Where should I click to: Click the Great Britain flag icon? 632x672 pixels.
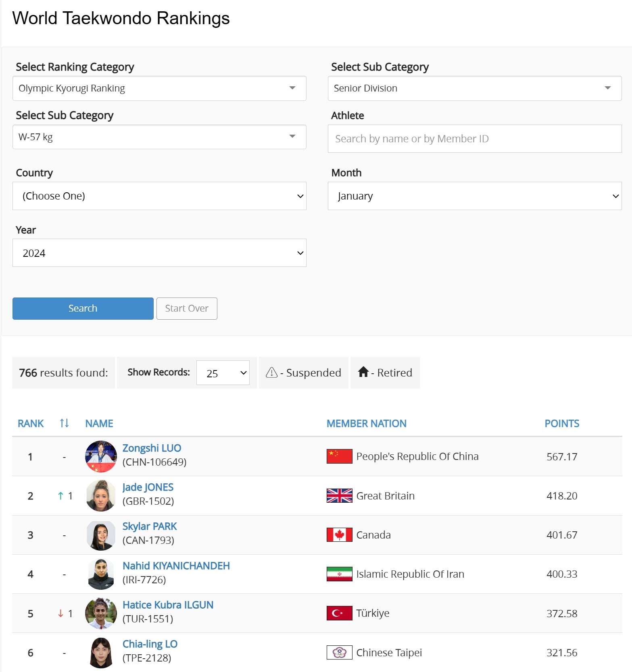click(x=339, y=495)
